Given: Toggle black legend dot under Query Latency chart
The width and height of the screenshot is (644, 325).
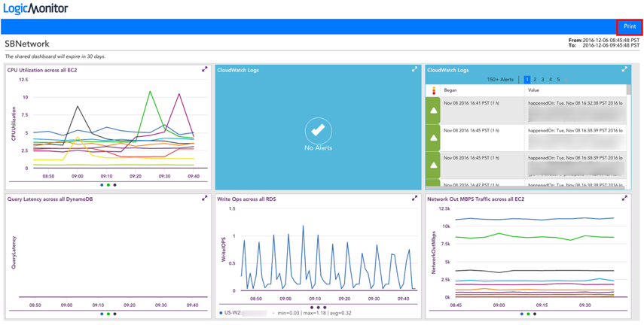Looking at the screenshot, I should pos(115,314).
